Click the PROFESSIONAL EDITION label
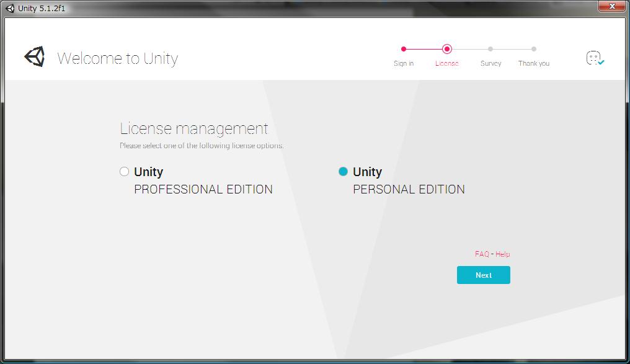The height and width of the screenshot is (364, 630). pyautogui.click(x=203, y=189)
